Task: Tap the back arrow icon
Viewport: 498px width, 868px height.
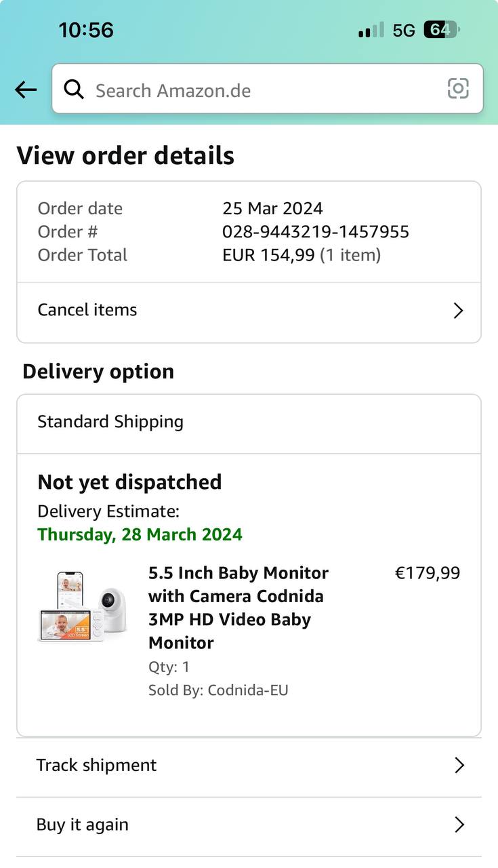Action: pos(26,90)
